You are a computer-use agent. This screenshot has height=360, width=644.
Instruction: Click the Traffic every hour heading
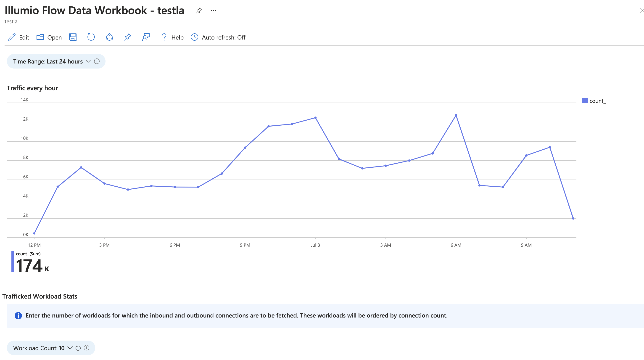[x=32, y=88]
